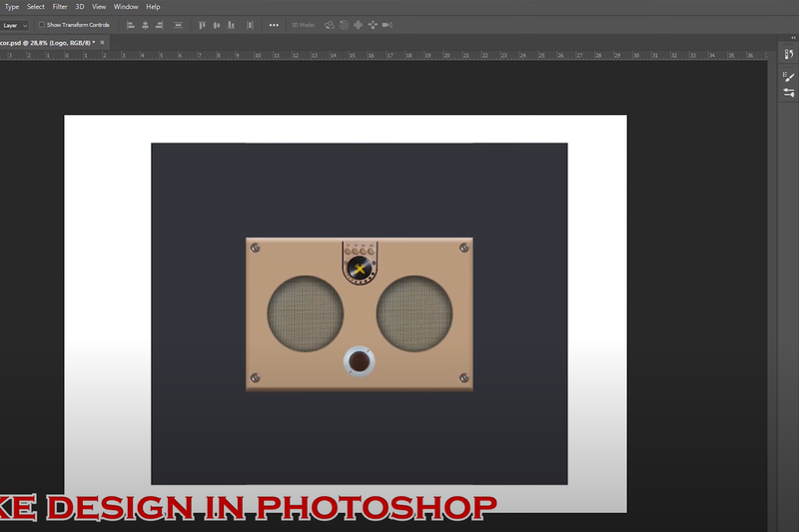The image size is (799, 532).
Task: Open the three-dot align options
Action: click(x=274, y=24)
